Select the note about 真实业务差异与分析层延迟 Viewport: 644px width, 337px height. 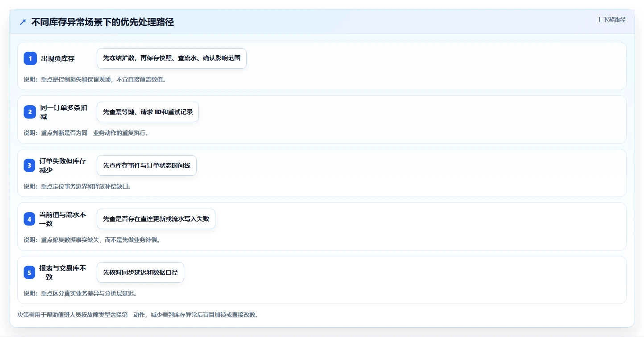(x=80, y=293)
